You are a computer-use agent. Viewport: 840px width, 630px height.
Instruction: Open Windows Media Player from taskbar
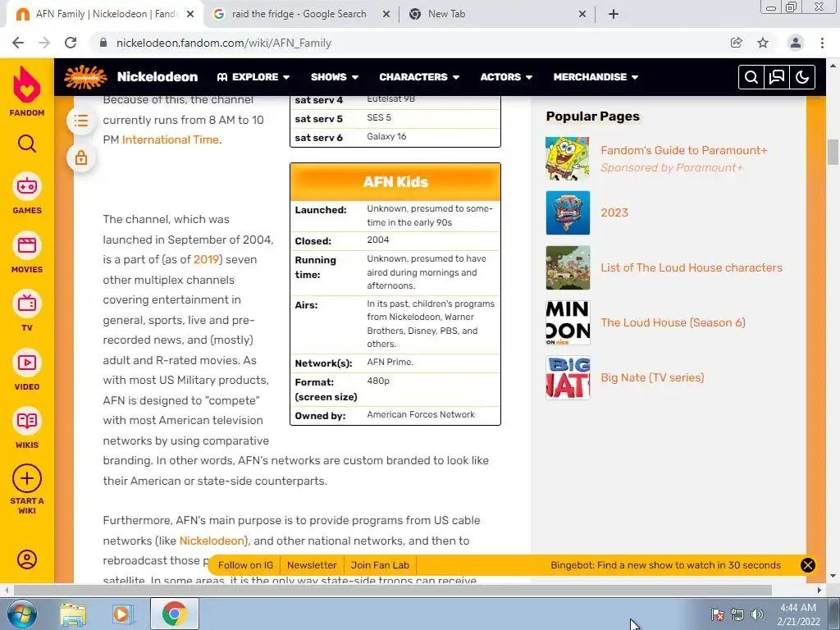pyautogui.click(x=121, y=614)
